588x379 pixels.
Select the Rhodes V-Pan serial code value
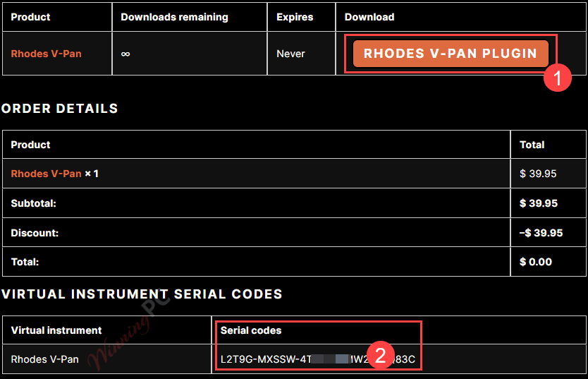click(x=318, y=359)
